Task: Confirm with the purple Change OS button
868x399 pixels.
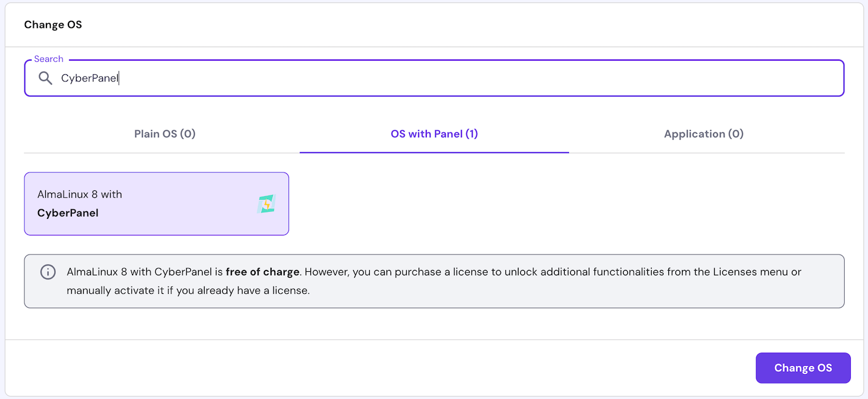Action: [x=803, y=367]
